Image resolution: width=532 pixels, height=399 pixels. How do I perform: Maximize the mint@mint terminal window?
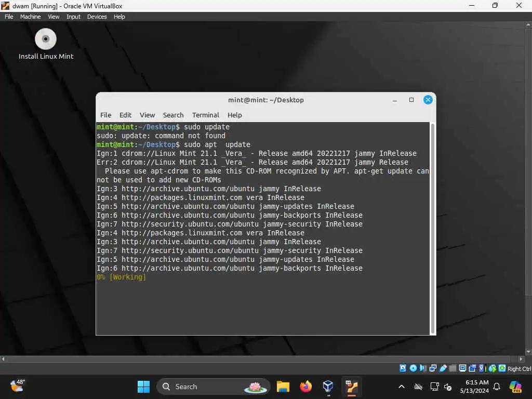click(x=411, y=100)
